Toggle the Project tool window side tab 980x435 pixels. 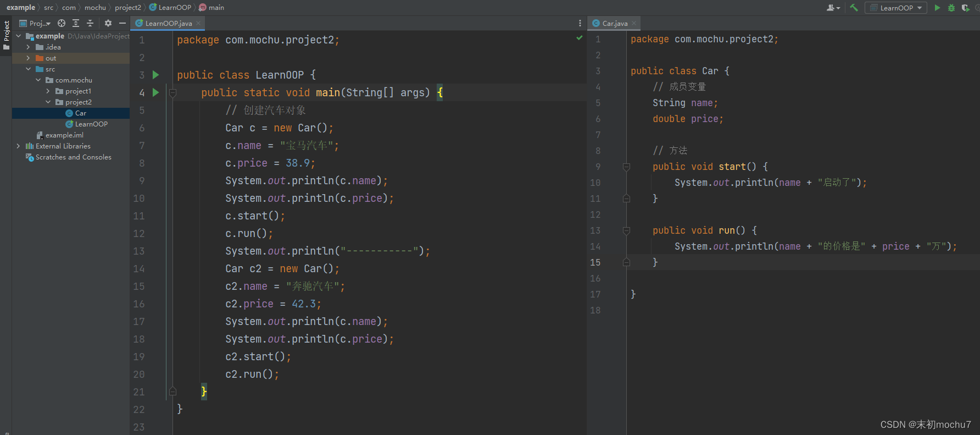coord(6,35)
